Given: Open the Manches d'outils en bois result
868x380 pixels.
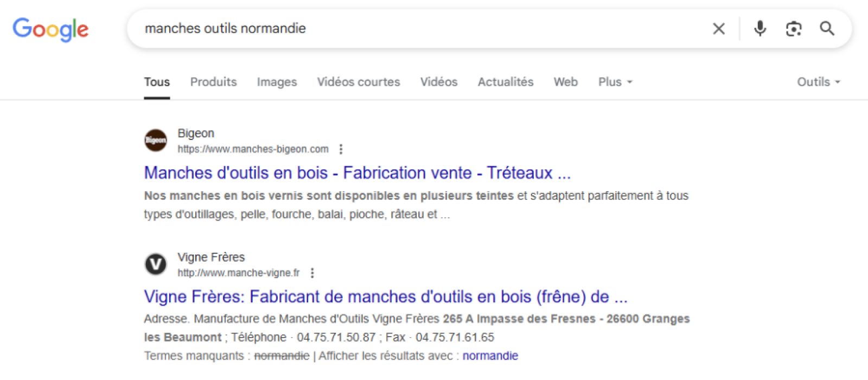Looking at the screenshot, I should (357, 173).
